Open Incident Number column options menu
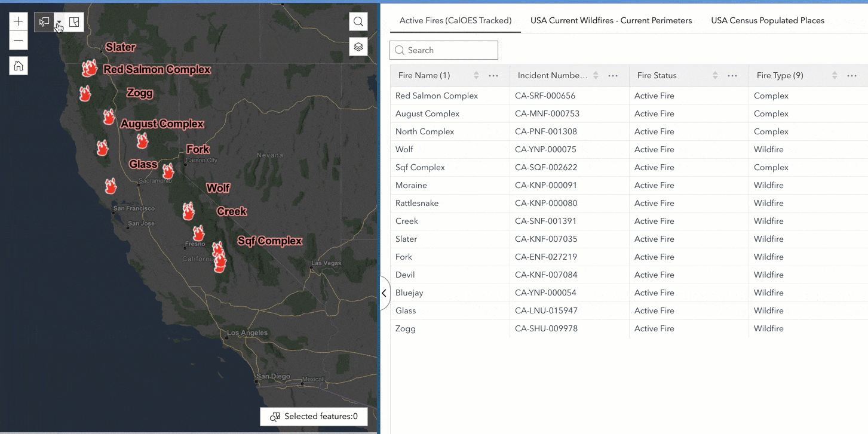Viewport: 868px width, 434px height. (613, 76)
